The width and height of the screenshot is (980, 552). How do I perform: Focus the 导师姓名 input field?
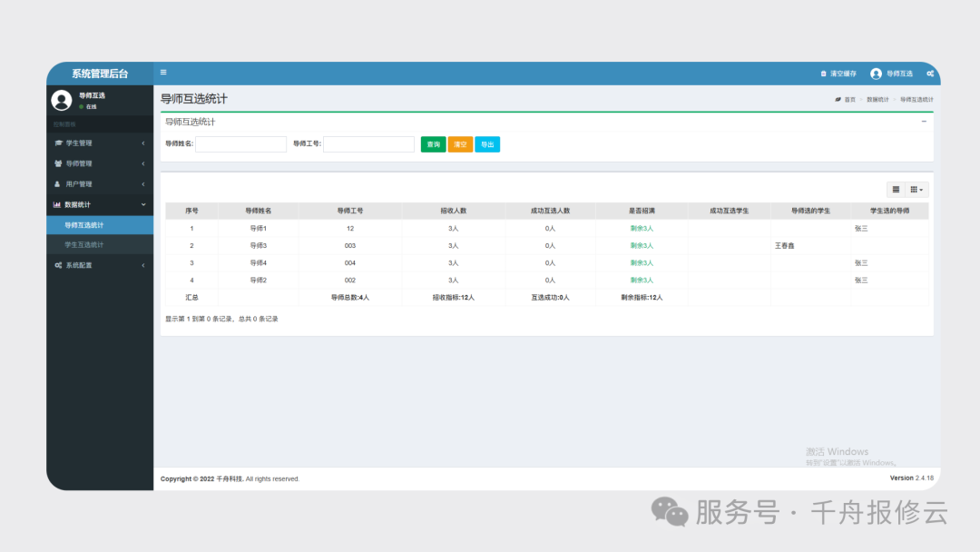pyautogui.click(x=240, y=144)
